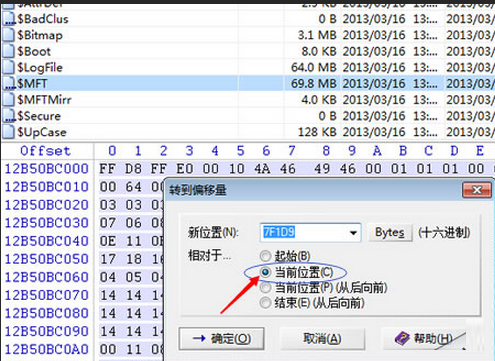Select the $Bitmap file name
The width and height of the screenshot is (495, 361).
[x=40, y=35]
